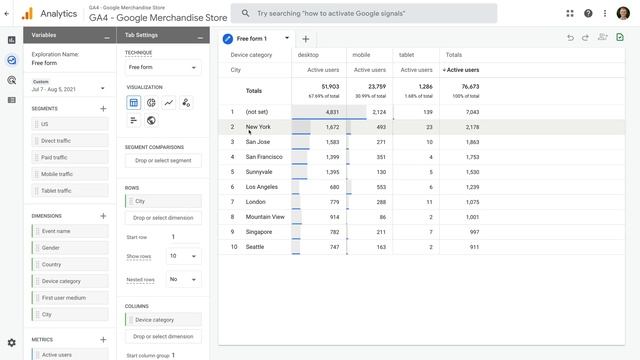The image size is (640, 360).
Task: Sort by the Totals Active users header
Action: (x=461, y=70)
